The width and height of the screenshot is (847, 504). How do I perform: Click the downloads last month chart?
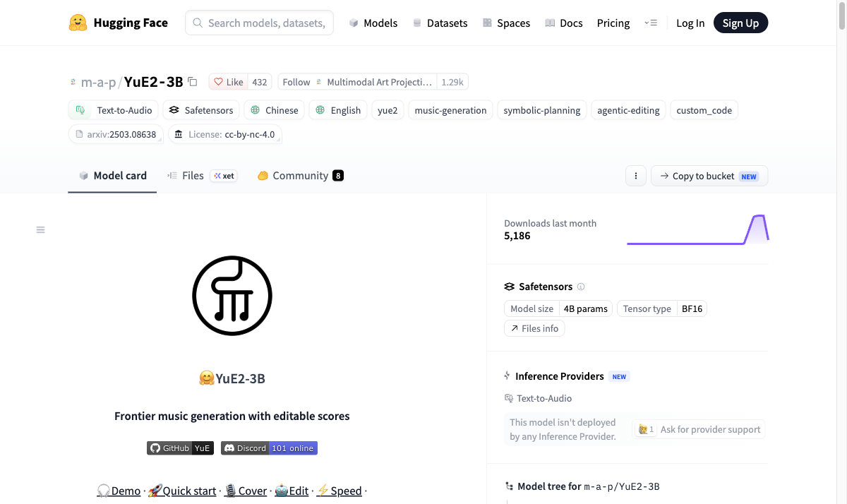(x=697, y=229)
